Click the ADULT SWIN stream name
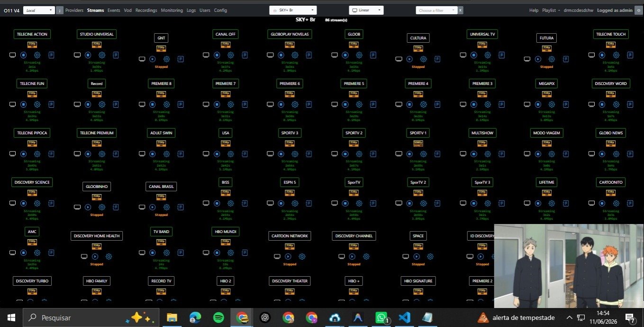The image size is (644, 327). coord(161,133)
